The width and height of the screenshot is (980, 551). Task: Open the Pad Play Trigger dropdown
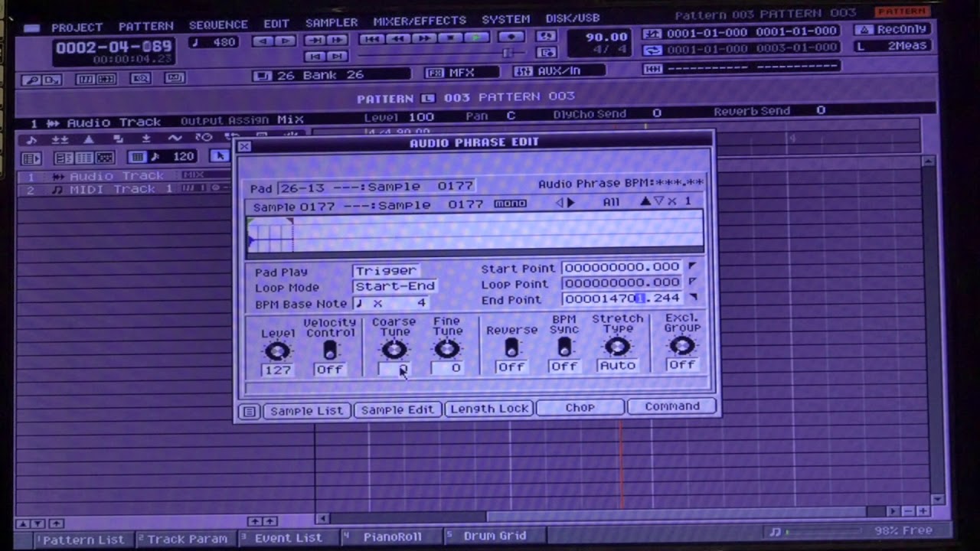[x=385, y=270]
